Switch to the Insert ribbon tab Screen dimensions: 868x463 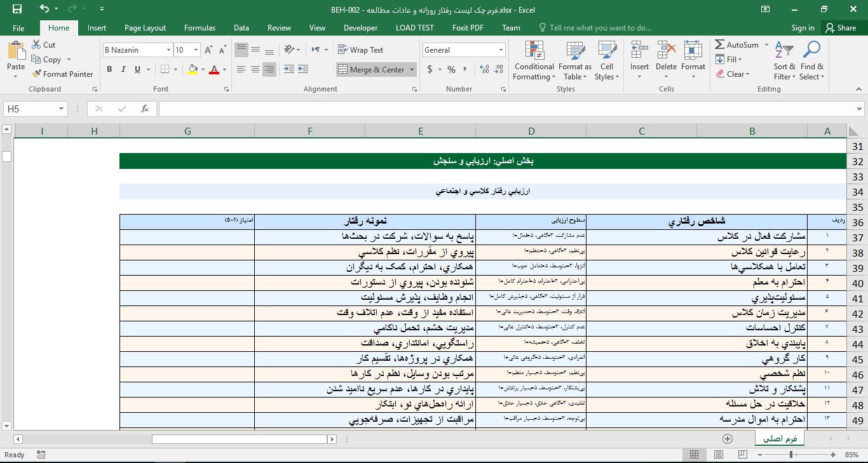point(97,28)
